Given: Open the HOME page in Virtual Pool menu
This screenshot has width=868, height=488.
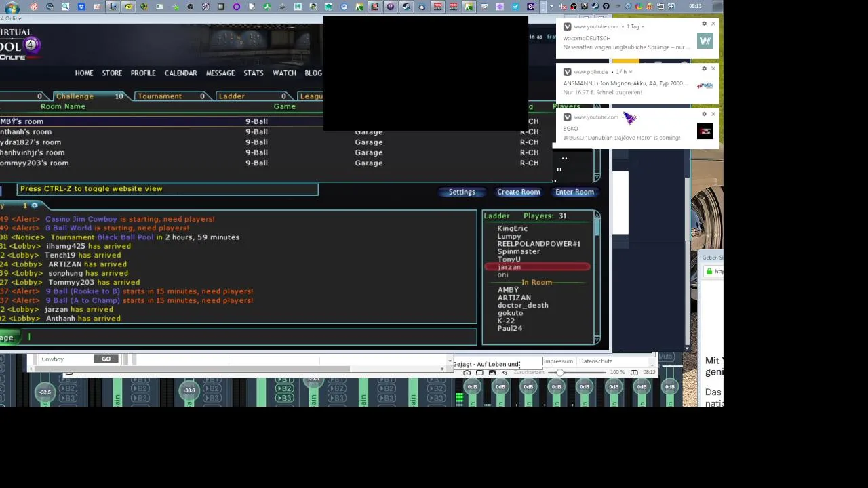Looking at the screenshot, I should (84, 73).
